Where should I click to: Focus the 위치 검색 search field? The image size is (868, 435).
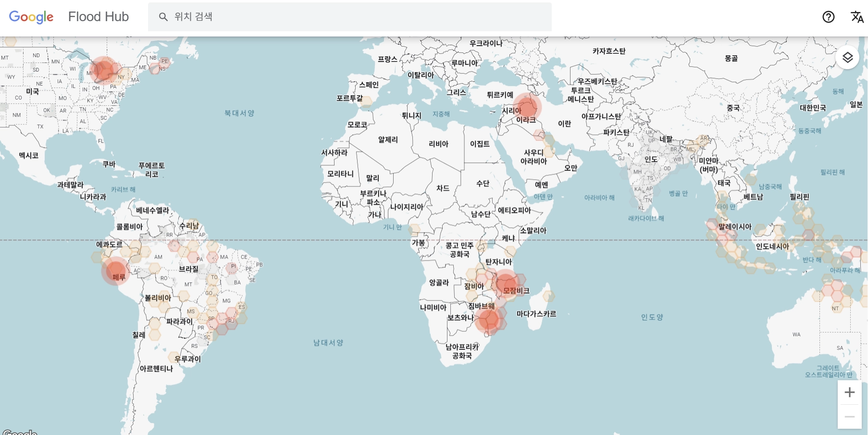(x=356, y=17)
